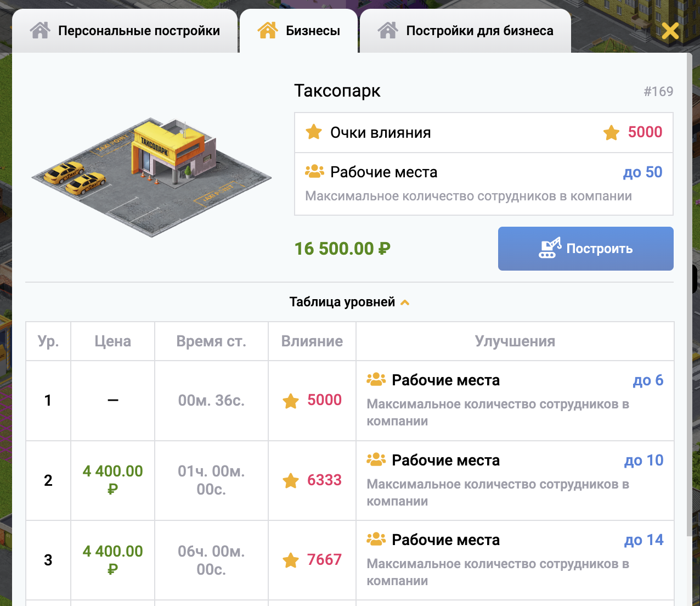Open the Постройки для бизнеса tab
Screen dimensions: 700x606
click(x=465, y=31)
